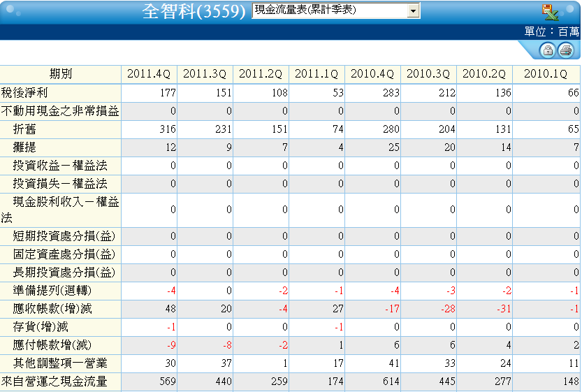Select the 2011.3Q column header

[205, 74]
